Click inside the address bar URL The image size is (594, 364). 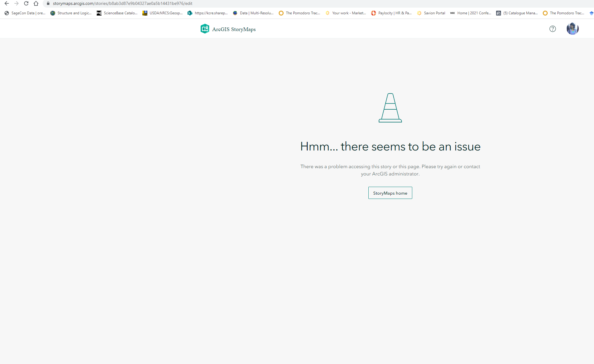122,3
